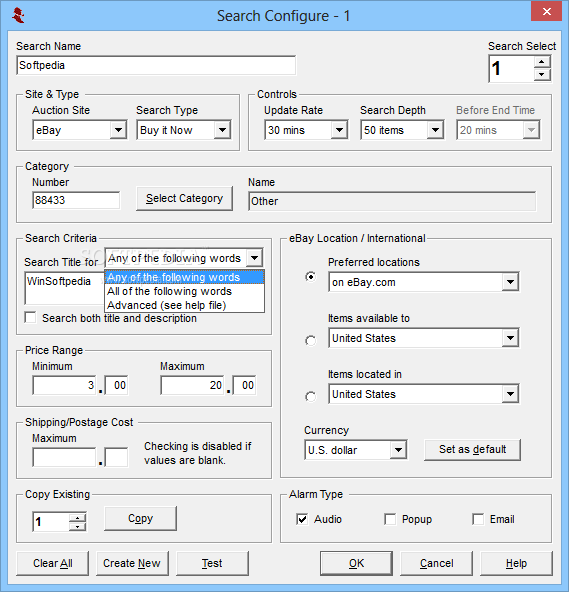Click the Shipping Maximum dollars field
This screenshot has width=569, height=592.
point(64,457)
